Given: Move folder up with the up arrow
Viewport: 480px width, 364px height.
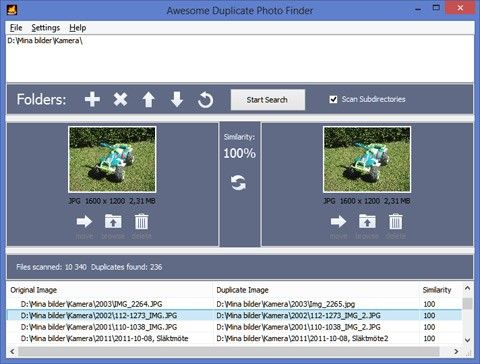Looking at the screenshot, I should pyautogui.click(x=149, y=99).
